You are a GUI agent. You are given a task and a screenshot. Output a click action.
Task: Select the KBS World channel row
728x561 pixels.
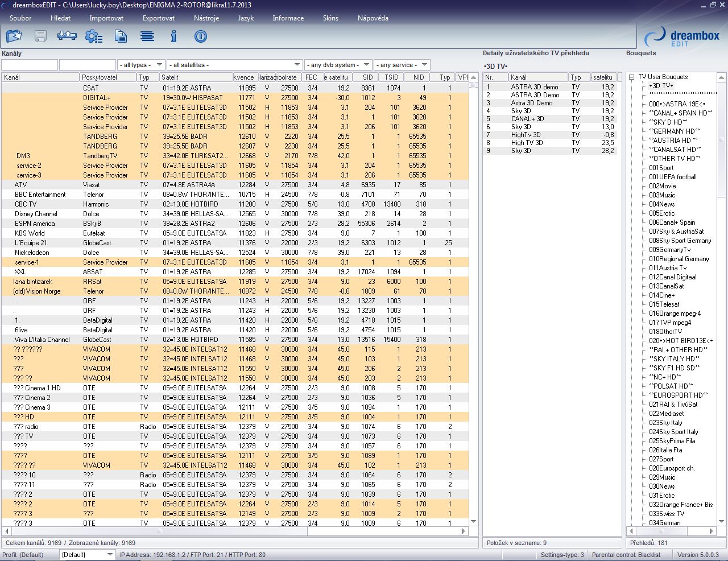(x=235, y=233)
